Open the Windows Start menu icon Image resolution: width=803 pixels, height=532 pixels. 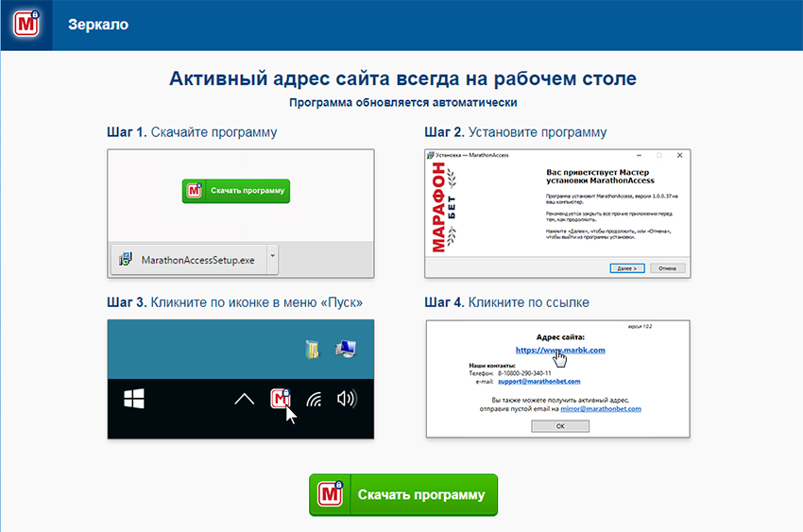pos(134,398)
